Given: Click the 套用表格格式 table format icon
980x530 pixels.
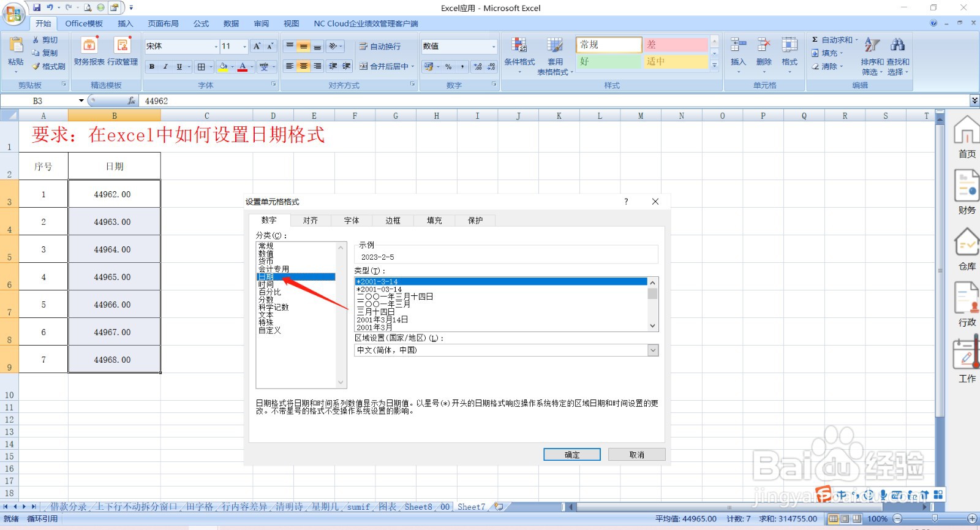Looking at the screenshot, I should tap(555, 46).
